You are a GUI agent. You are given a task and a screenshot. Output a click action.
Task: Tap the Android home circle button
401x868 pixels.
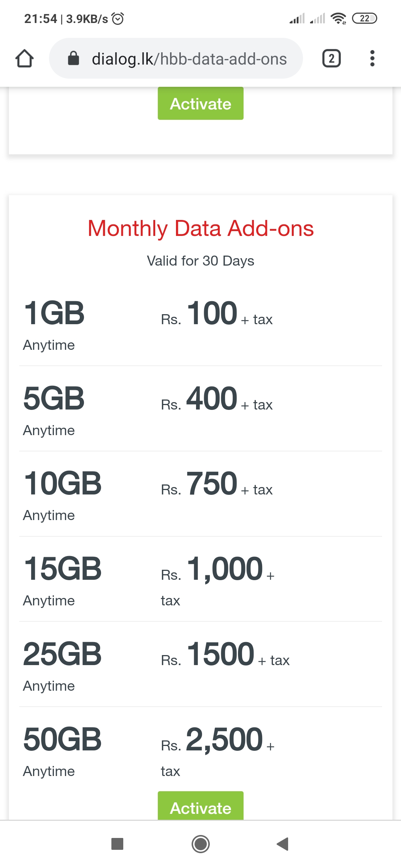pyautogui.click(x=200, y=844)
